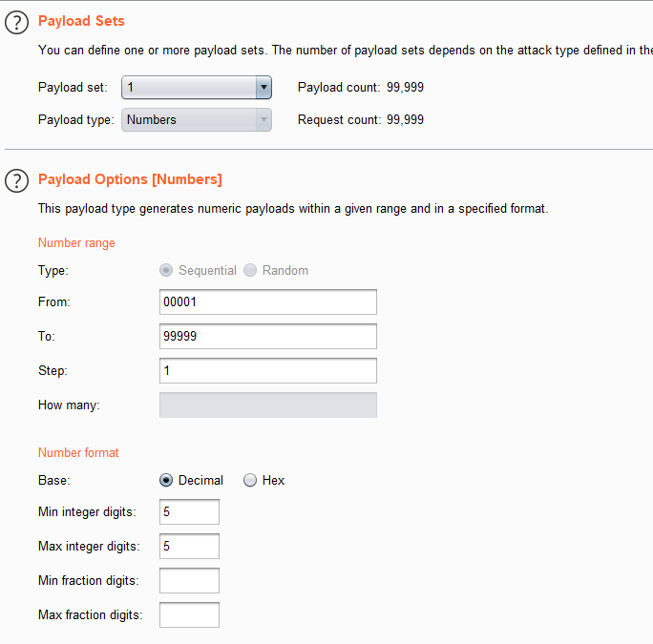653x644 pixels.
Task: Click the Step input field
Action: (x=268, y=370)
